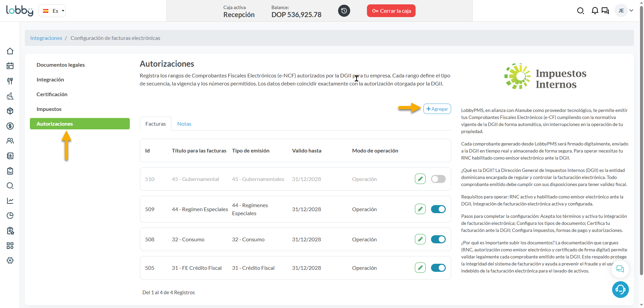Viewport: 644px width, 308px height.
Task: Open the line chart sidebar icon
Action: tap(10, 201)
